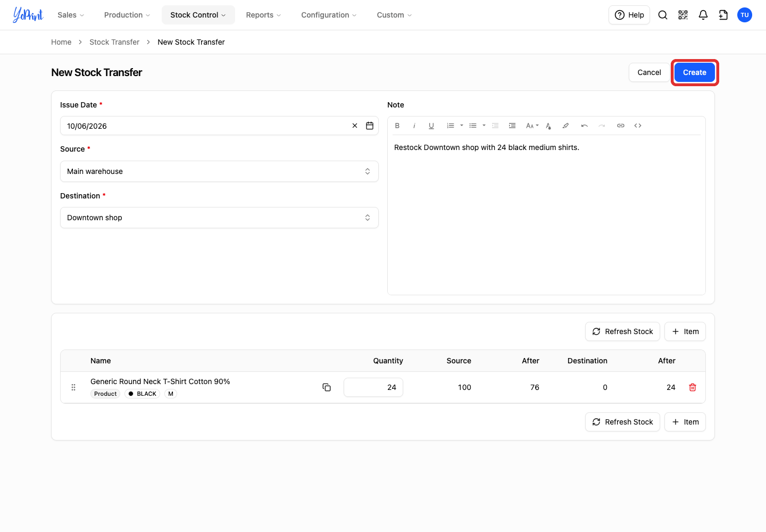Clear the Issue Date value
The height and width of the screenshot is (532, 766).
pyautogui.click(x=355, y=126)
